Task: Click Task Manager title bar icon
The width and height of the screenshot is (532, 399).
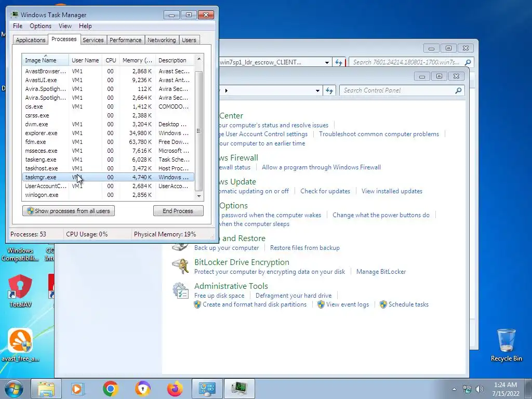Action: point(14,15)
